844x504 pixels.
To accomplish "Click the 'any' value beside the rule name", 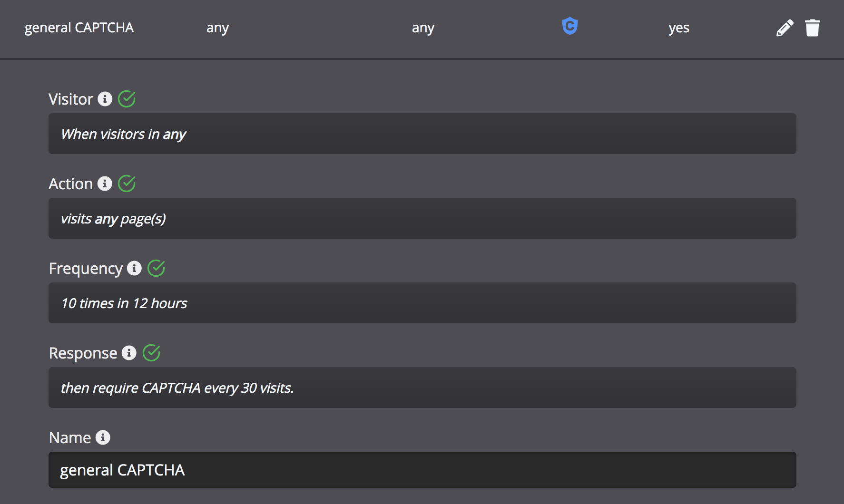I will (x=217, y=28).
